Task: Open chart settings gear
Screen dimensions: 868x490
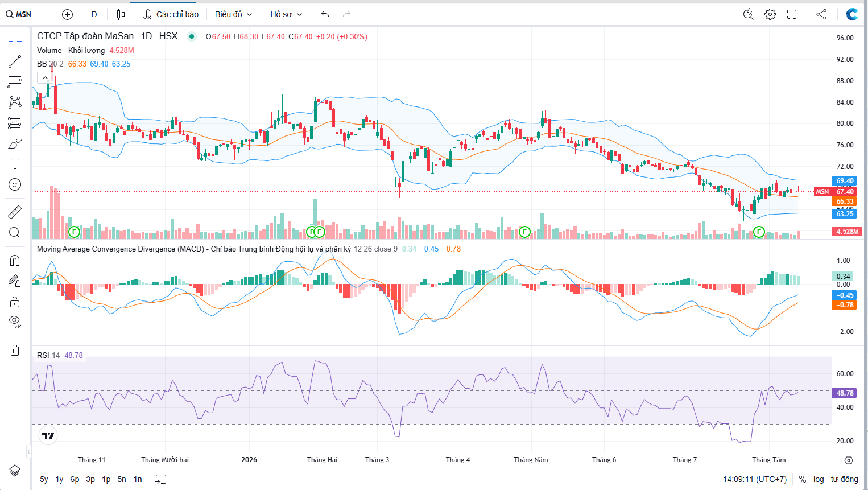Action: (x=770, y=14)
